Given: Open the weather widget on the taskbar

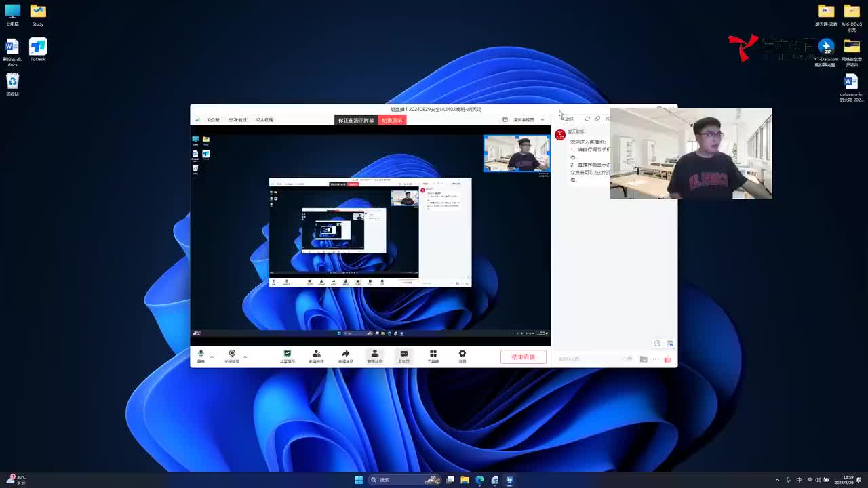Looking at the screenshot, I should pos(16,480).
